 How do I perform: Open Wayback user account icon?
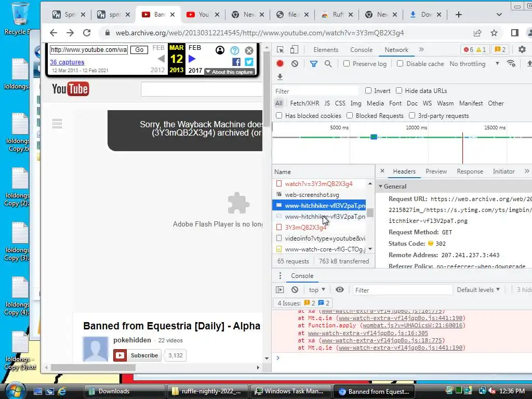pyautogui.click(x=220, y=50)
